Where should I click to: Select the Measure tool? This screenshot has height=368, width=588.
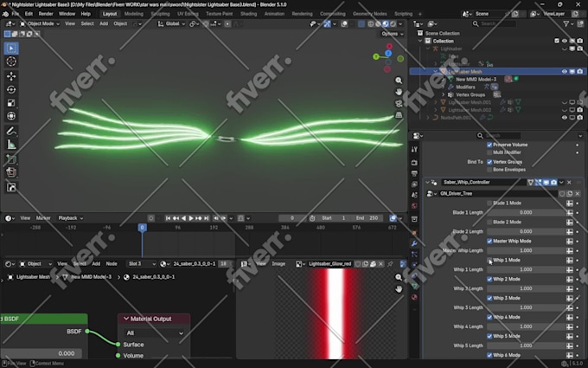pos(11,145)
